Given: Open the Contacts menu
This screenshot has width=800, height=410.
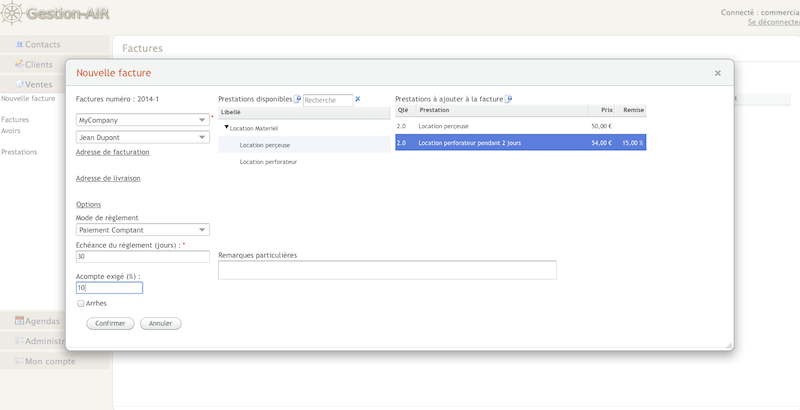Looking at the screenshot, I should pos(55,44).
